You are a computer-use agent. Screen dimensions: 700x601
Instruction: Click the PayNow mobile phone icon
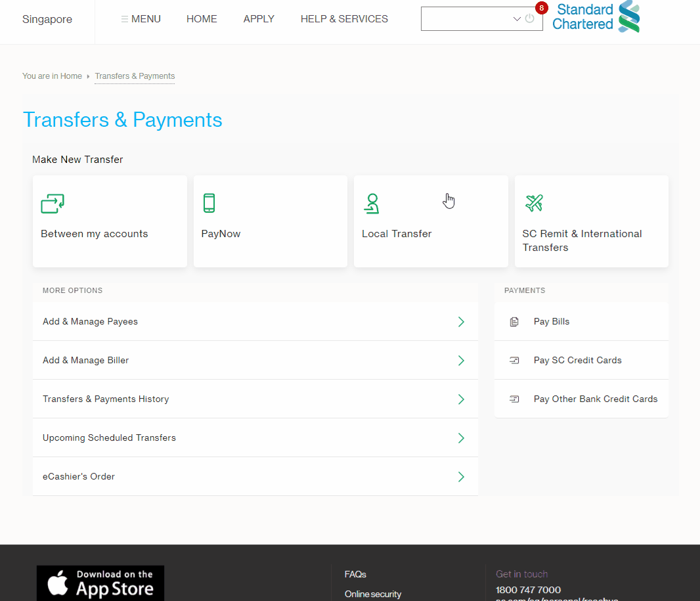(x=209, y=203)
